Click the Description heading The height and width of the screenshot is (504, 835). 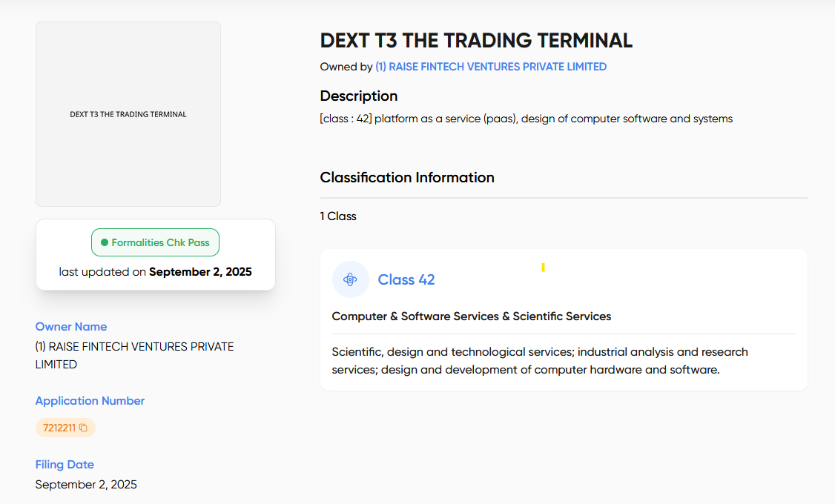click(x=359, y=96)
